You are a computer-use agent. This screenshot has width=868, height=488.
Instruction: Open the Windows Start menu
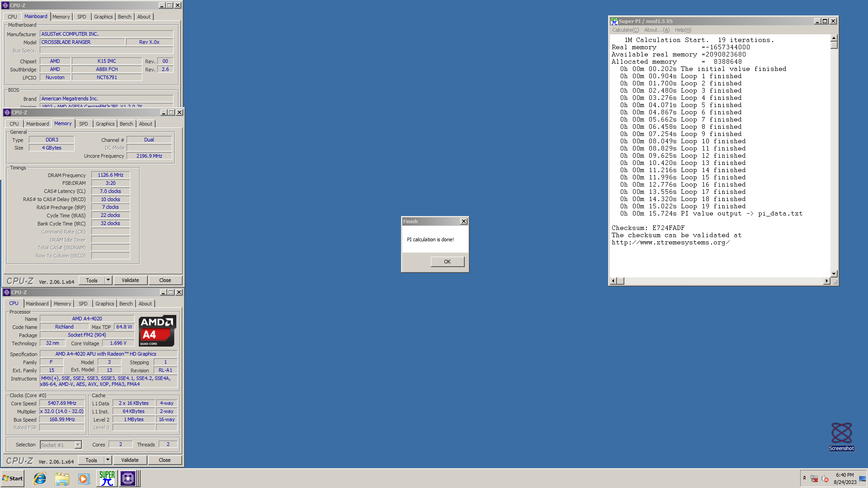12,479
